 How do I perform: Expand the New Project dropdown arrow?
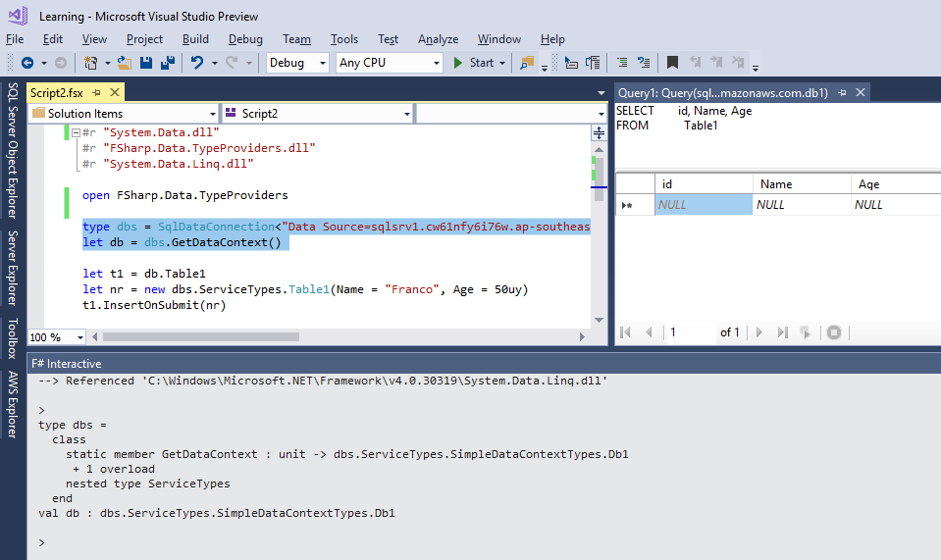pyautogui.click(x=107, y=63)
